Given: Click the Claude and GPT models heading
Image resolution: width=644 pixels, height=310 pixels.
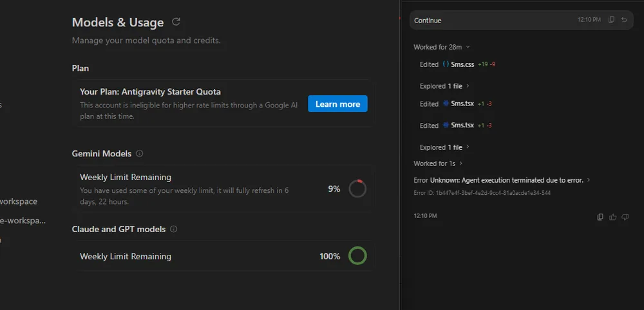Looking at the screenshot, I should (118, 229).
